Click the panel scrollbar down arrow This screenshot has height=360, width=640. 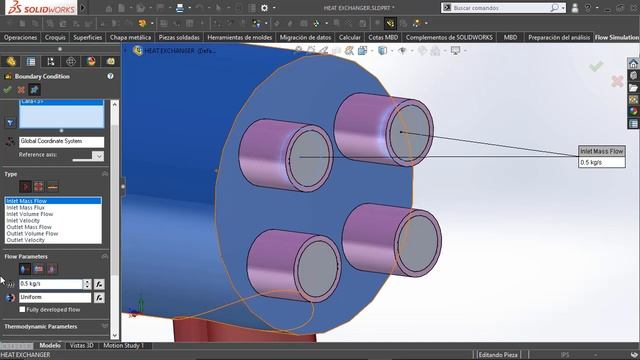click(115, 335)
